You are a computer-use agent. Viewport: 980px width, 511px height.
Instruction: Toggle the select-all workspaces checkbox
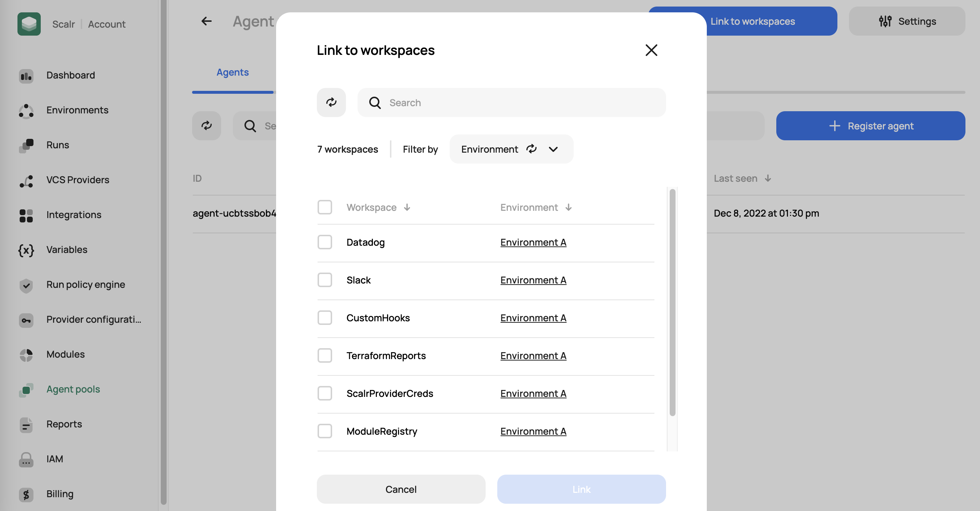point(324,207)
